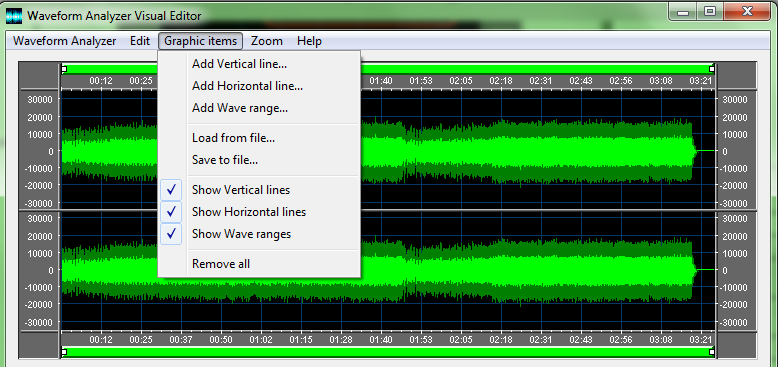Screen dimensions: 778x368
Task: Open the Help menu
Action: [x=309, y=41]
